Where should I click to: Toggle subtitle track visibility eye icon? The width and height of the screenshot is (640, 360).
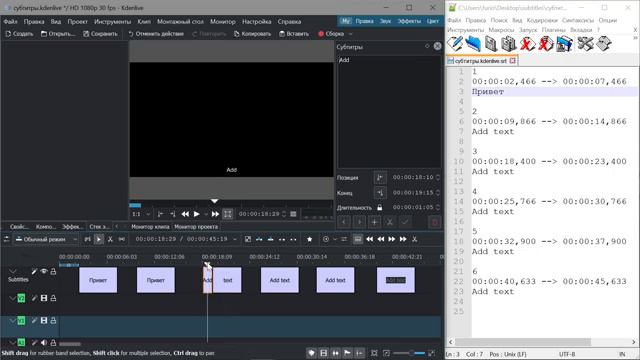44,271
